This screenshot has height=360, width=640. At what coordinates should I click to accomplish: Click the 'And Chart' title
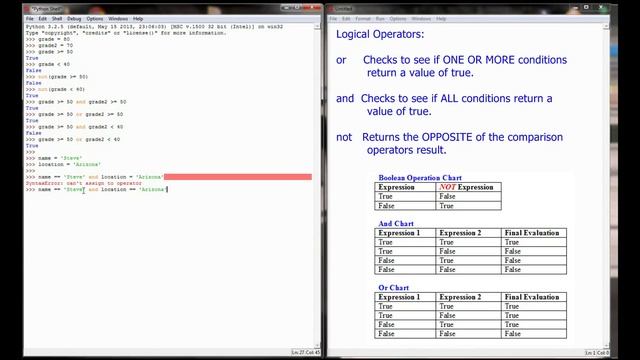click(396, 224)
